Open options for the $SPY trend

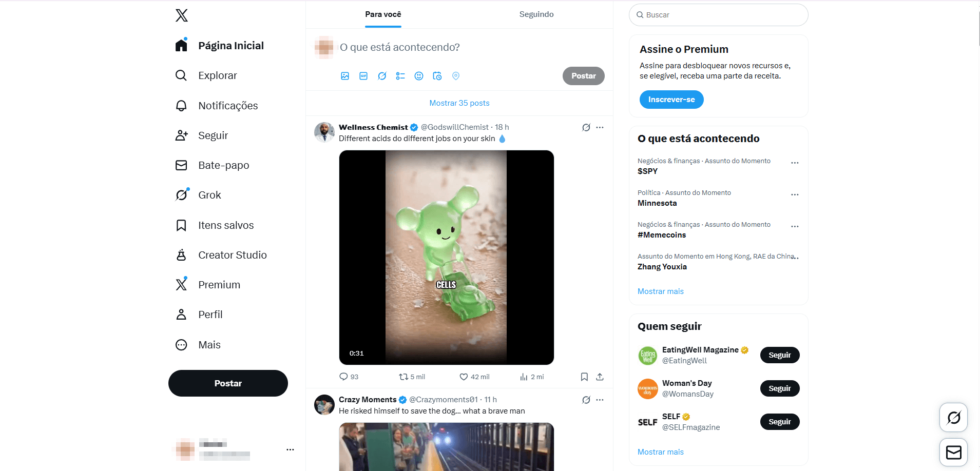point(795,163)
